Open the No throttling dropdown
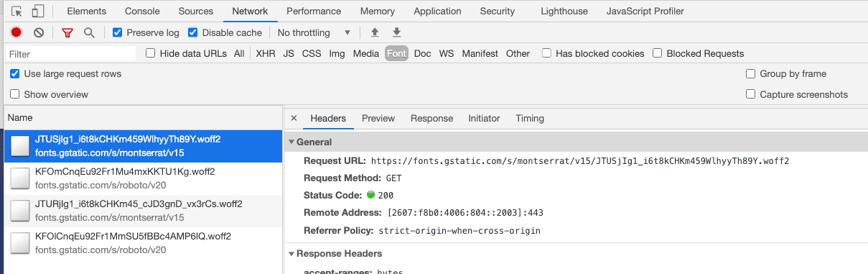Viewport: 868px width, 274px height. 314,32
